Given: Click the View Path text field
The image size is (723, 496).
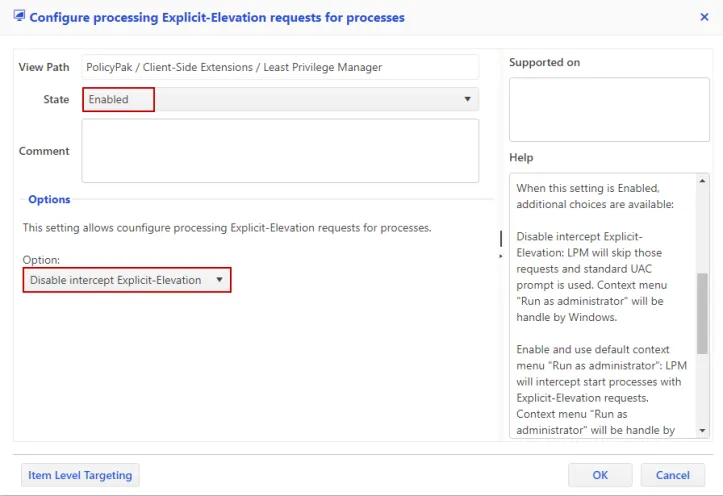Looking at the screenshot, I should click(280, 67).
